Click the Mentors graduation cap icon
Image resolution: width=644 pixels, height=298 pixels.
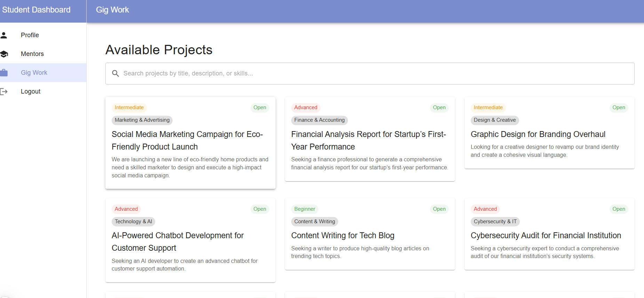pos(4,54)
